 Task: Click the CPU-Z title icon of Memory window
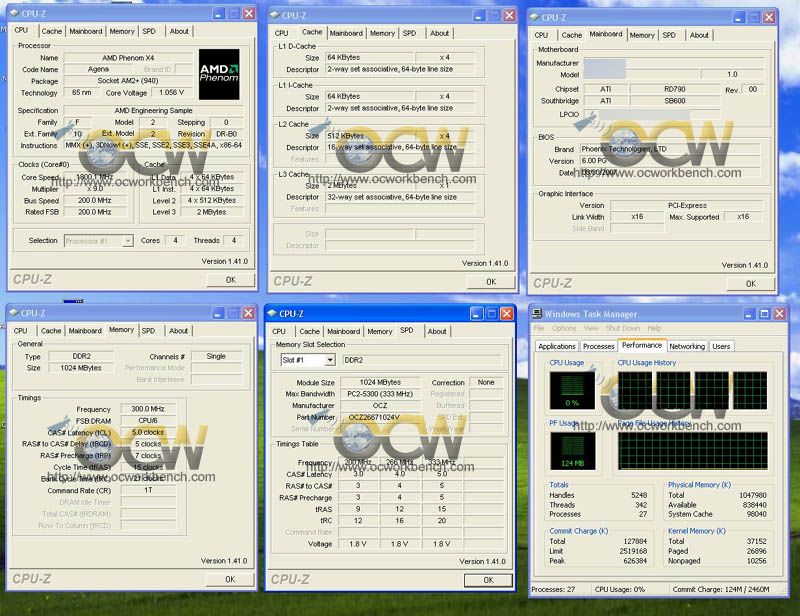13,313
